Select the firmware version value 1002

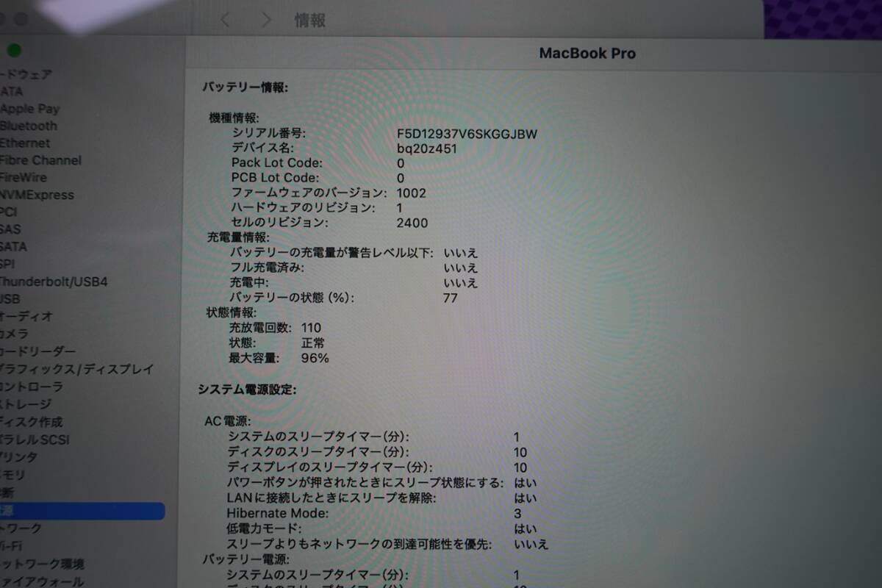411,193
